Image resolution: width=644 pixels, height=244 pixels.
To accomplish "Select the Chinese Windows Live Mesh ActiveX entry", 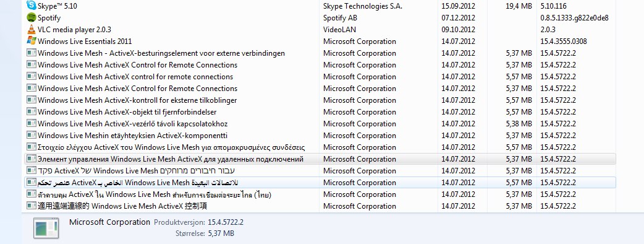I will click(x=320, y=206).
